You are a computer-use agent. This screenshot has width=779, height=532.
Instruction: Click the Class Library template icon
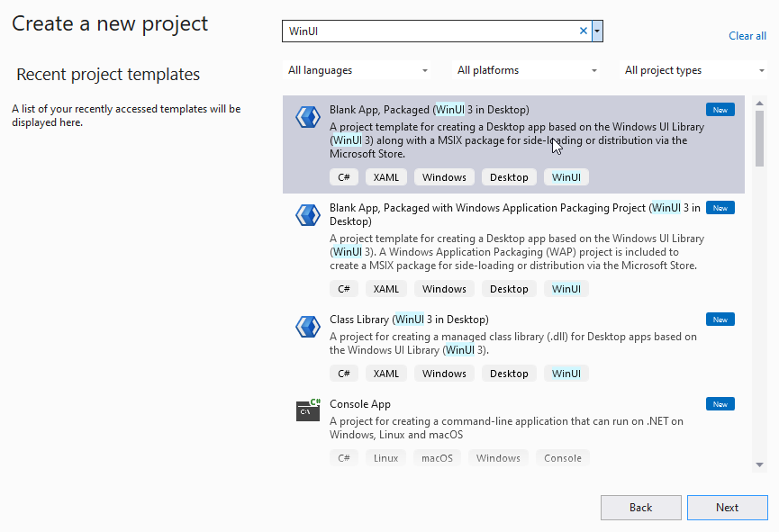[308, 326]
